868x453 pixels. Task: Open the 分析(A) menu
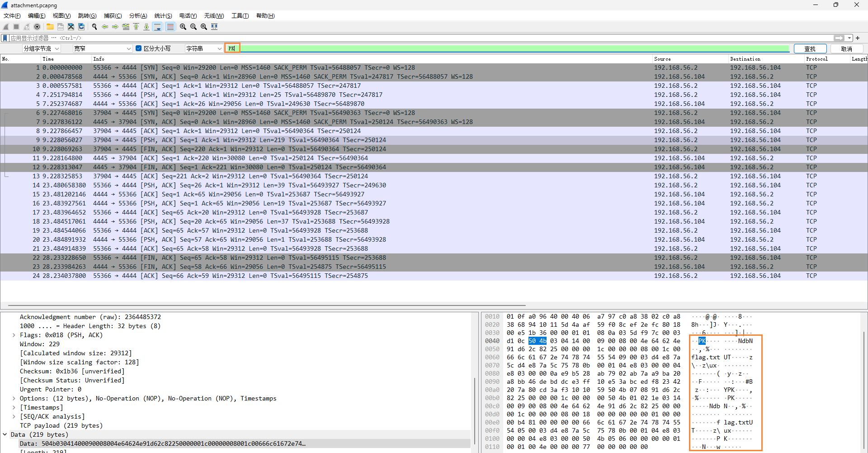click(x=138, y=16)
